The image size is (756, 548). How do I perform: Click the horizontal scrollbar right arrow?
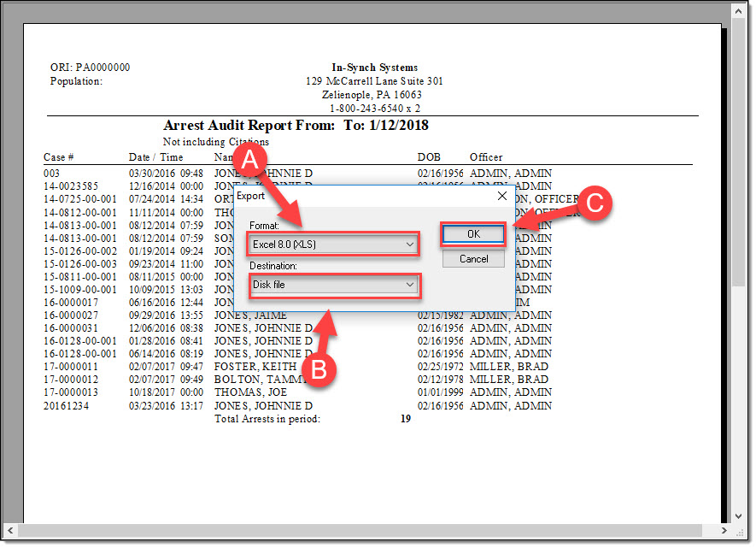tap(724, 531)
